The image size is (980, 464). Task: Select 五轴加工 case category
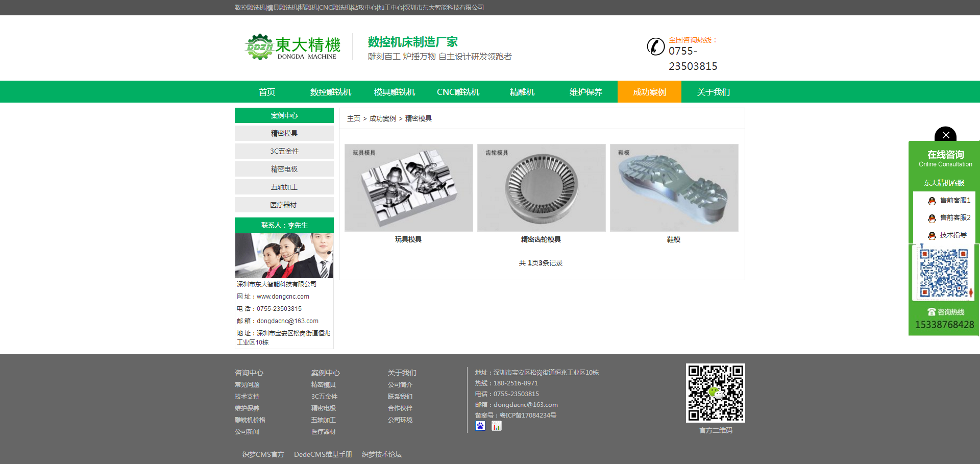(x=284, y=187)
